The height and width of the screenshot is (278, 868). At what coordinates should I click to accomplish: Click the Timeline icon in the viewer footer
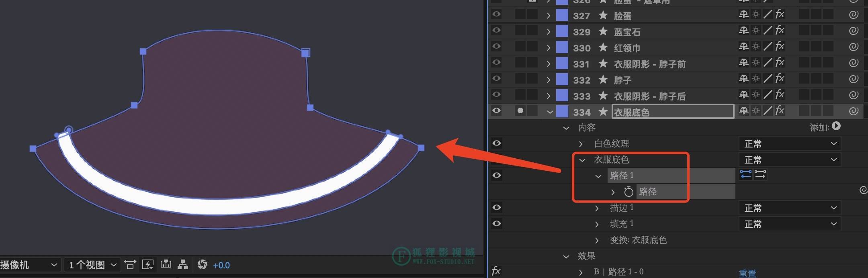click(x=166, y=264)
